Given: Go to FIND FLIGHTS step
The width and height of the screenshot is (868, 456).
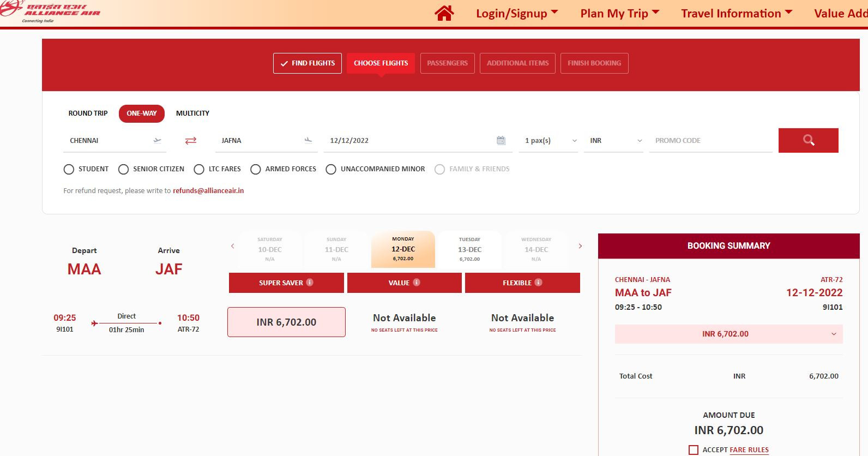Looking at the screenshot, I should 308,63.
